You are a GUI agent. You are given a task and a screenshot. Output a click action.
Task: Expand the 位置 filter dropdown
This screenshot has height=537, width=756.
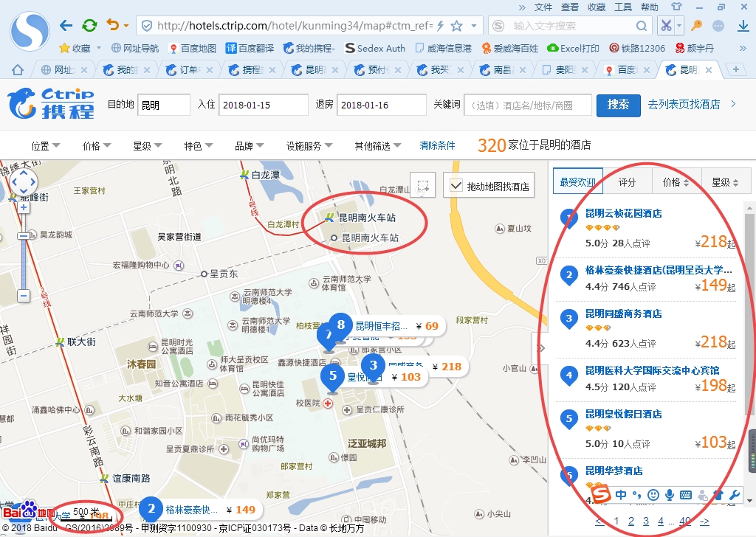45,145
